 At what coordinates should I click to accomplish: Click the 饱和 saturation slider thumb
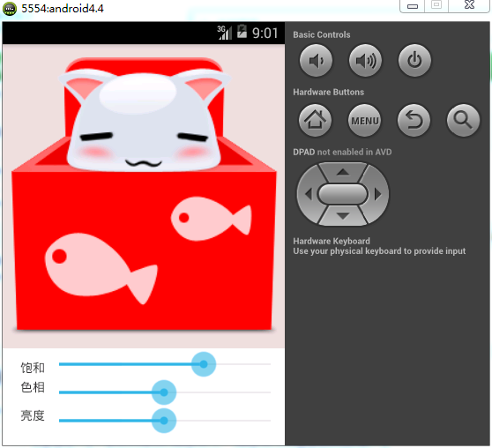click(204, 364)
